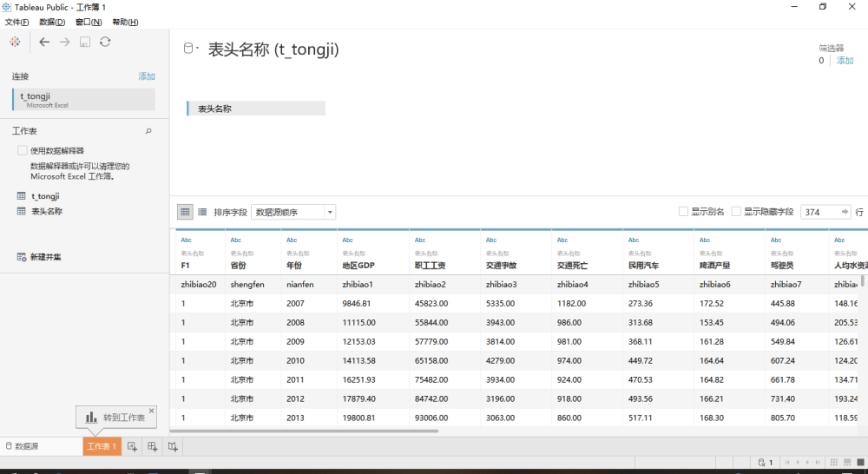Change Abc data type of F1 column
This screenshot has height=474, width=868.
point(186,240)
